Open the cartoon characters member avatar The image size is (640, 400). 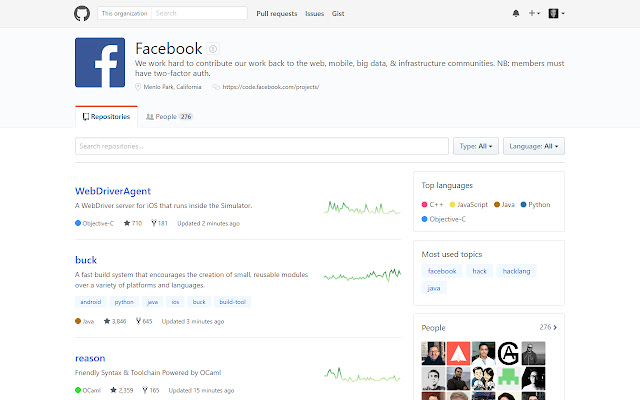click(483, 378)
